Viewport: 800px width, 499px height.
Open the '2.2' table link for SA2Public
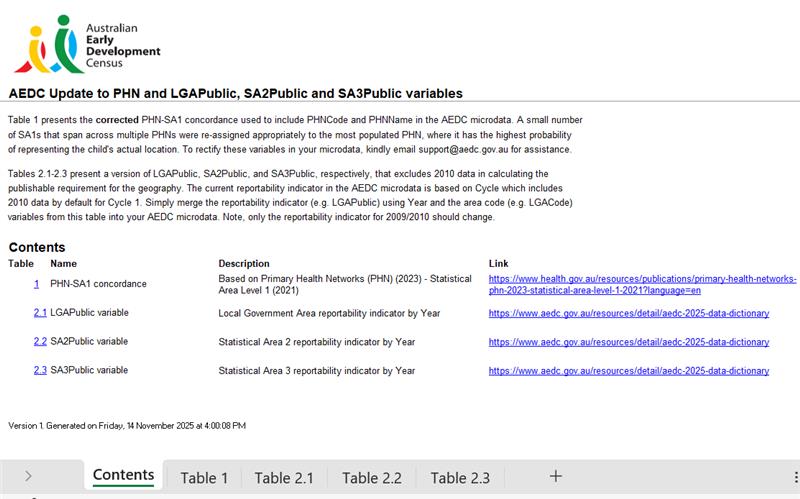40,342
